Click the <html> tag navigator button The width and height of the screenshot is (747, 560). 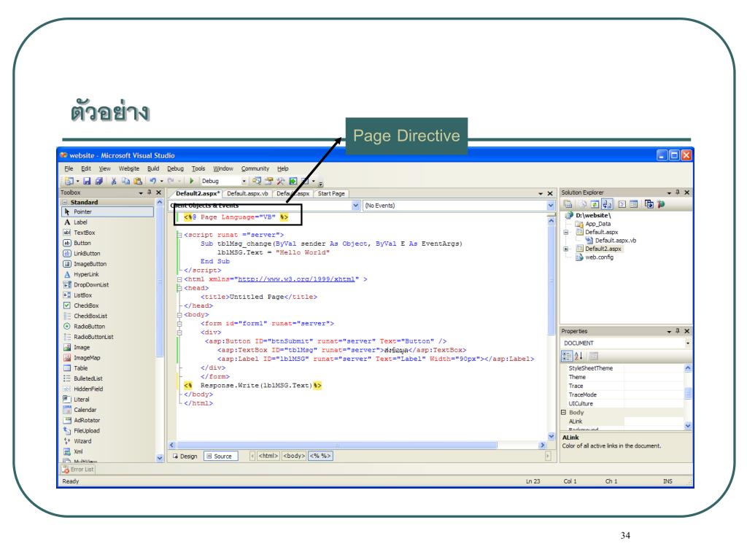(268, 456)
